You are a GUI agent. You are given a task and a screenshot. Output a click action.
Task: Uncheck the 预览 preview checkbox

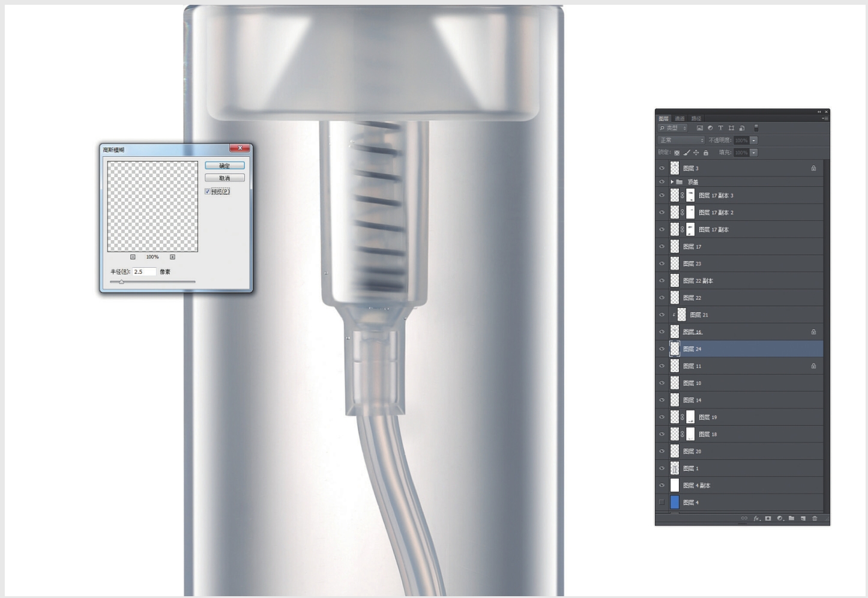(208, 192)
